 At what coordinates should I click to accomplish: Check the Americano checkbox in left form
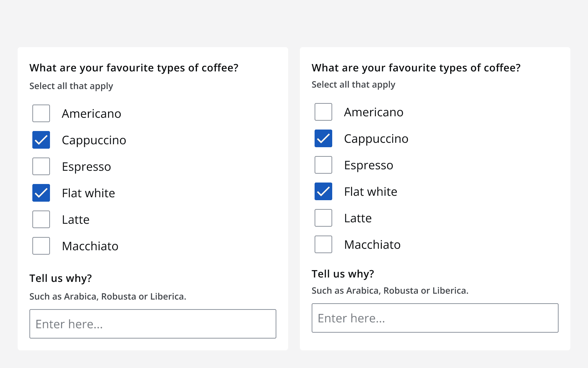(x=41, y=113)
